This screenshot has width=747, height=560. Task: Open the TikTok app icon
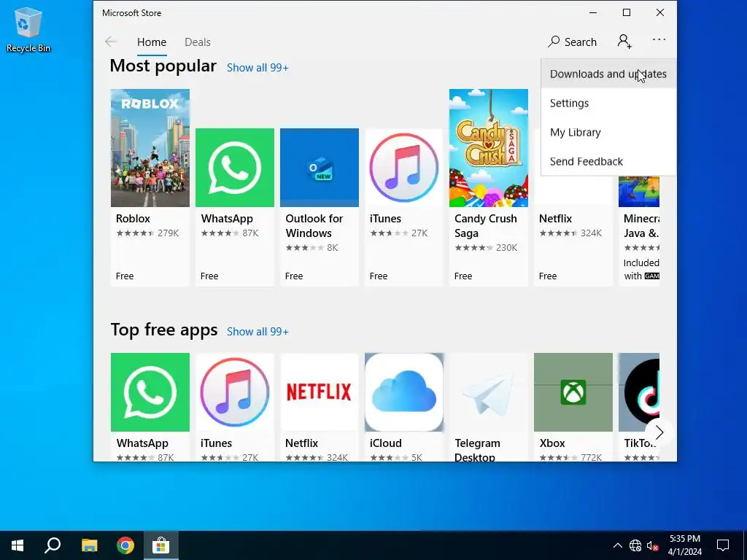639,392
